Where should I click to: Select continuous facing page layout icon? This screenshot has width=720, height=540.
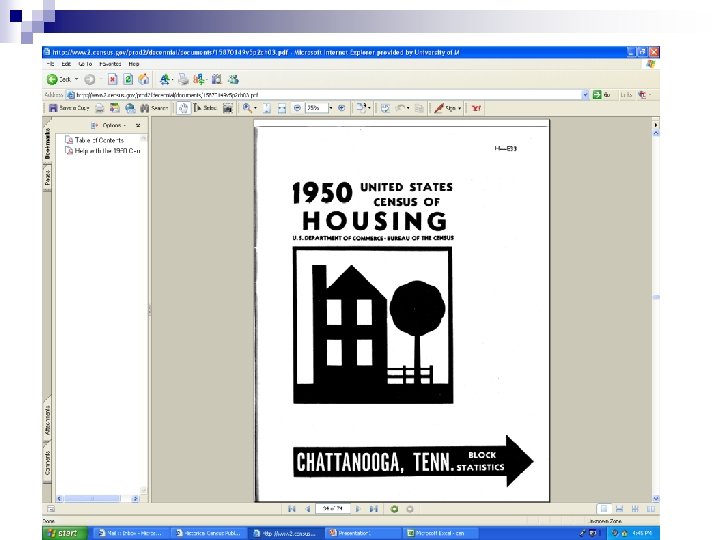tap(635, 509)
